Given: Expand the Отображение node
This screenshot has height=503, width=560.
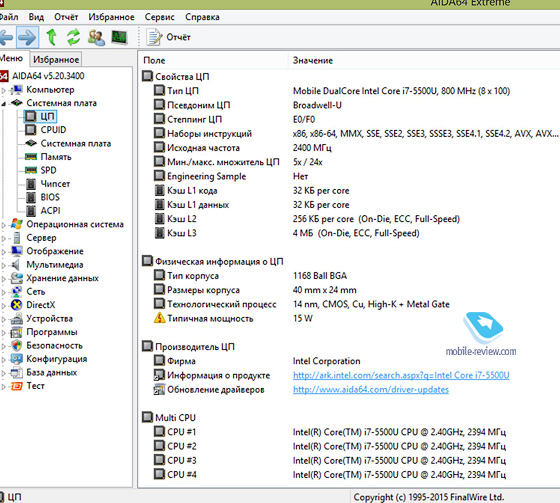Looking at the screenshot, I should tap(4, 252).
